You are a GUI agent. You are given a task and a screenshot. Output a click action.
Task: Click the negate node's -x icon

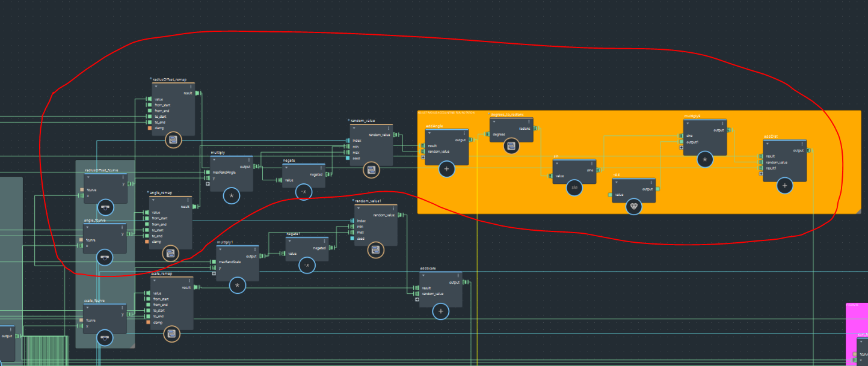[304, 192]
